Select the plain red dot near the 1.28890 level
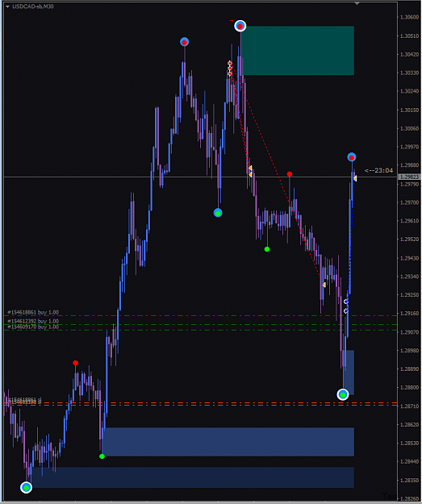Screen dimensions: 422x504 [x=75, y=363]
